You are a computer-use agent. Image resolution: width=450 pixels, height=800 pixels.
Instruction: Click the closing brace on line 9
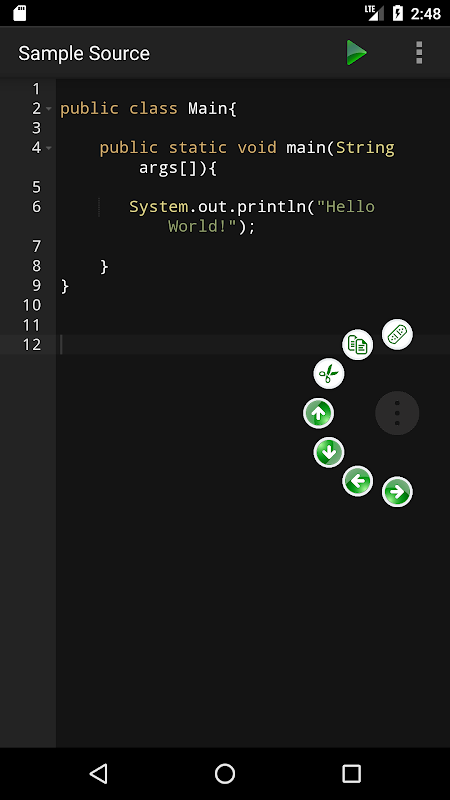(65, 286)
